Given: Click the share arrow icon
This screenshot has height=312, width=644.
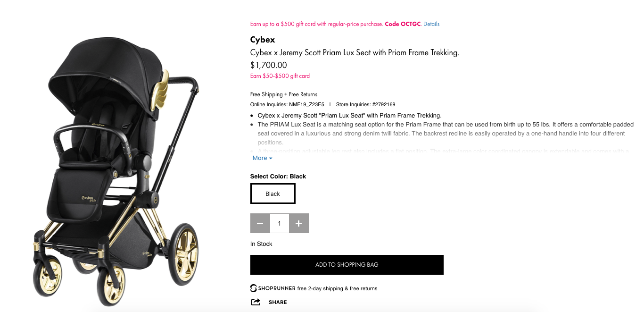Looking at the screenshot, I should coord(256,302).
